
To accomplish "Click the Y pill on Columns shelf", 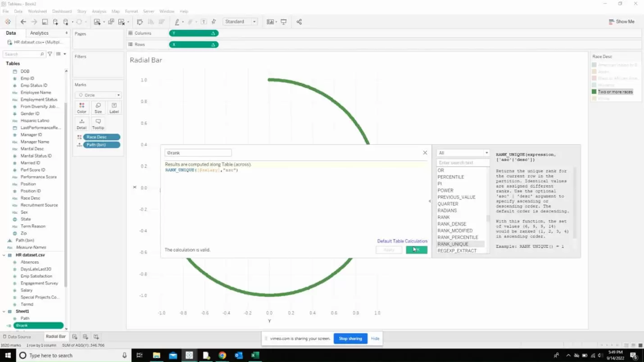I will tap(194, 33).
